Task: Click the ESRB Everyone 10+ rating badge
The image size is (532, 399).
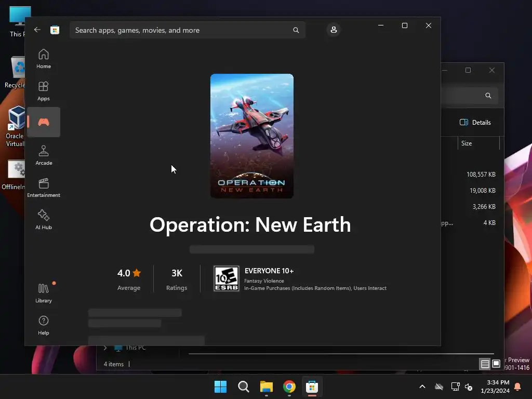Action: [227, 278]
